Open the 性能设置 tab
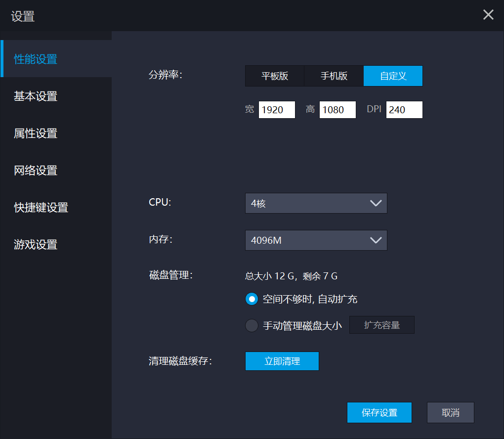Image resolution: width=504 pixels, height=439 pixels. coord(36,59)
